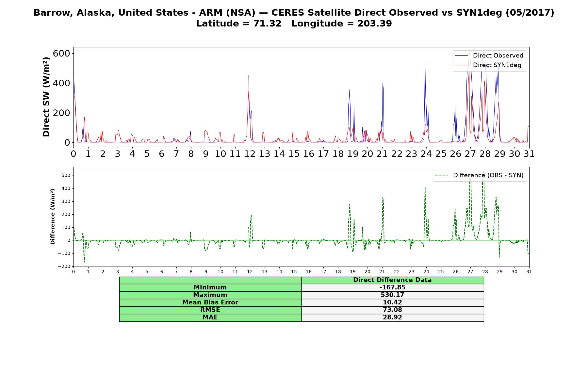Screen dimensions: 588x392
Task: Click the blue Direct Observed legend line
Action: point(462,56)
